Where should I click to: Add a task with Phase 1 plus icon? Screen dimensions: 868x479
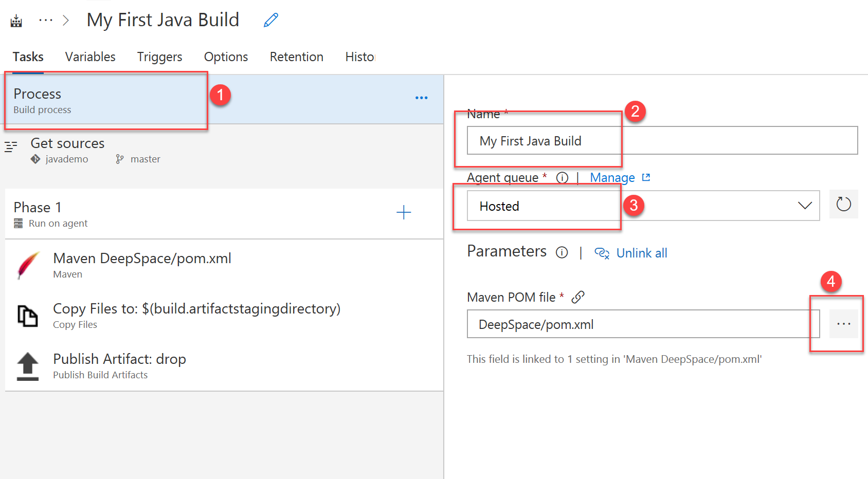click(404, 212)
